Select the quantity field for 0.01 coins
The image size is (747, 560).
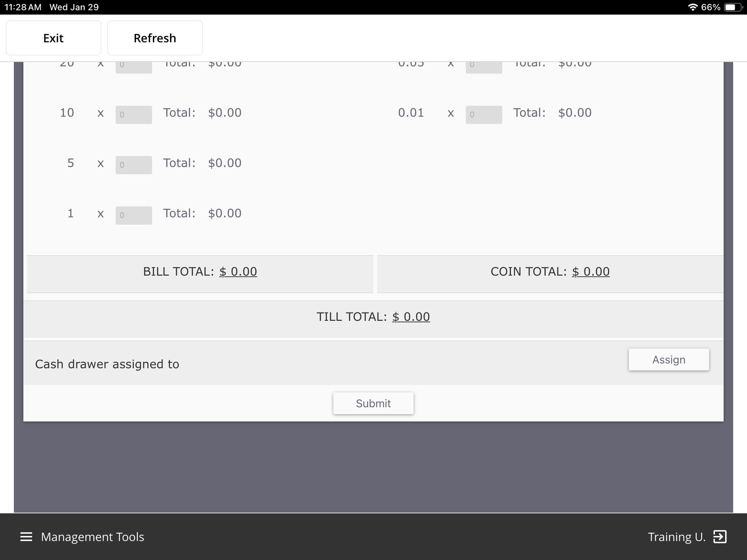[x=484, y=115]
